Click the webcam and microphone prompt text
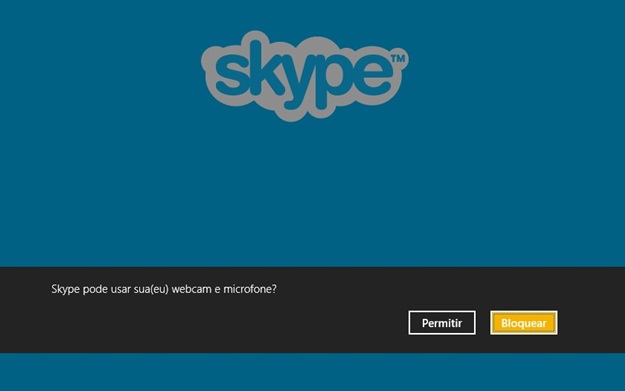 click(x=164, y=289)
